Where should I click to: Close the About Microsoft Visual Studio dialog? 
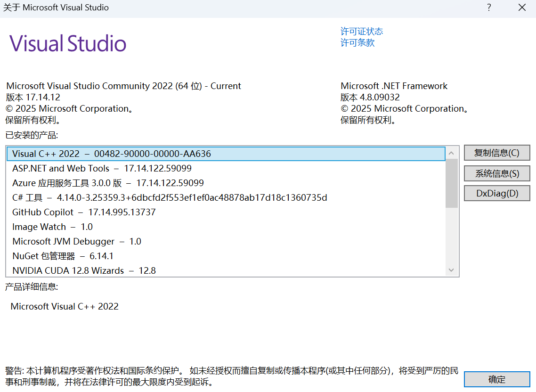(522, 8)
